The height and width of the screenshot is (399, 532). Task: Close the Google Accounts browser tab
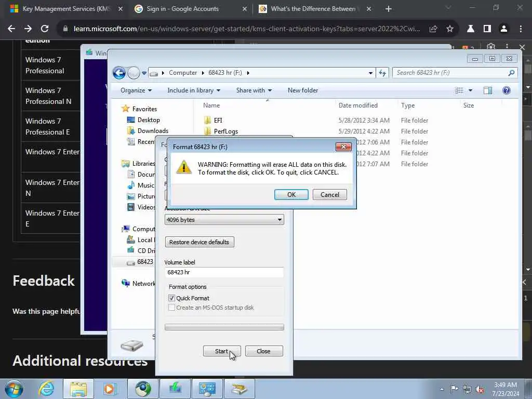point(245,9)
